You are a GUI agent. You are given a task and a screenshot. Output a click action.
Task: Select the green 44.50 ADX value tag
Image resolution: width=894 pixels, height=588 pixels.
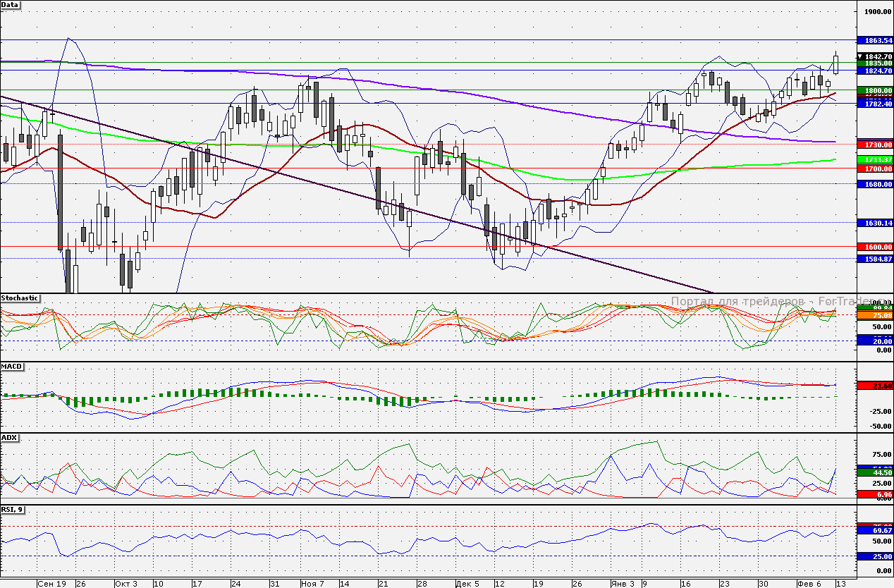click(x=874, y=473)
